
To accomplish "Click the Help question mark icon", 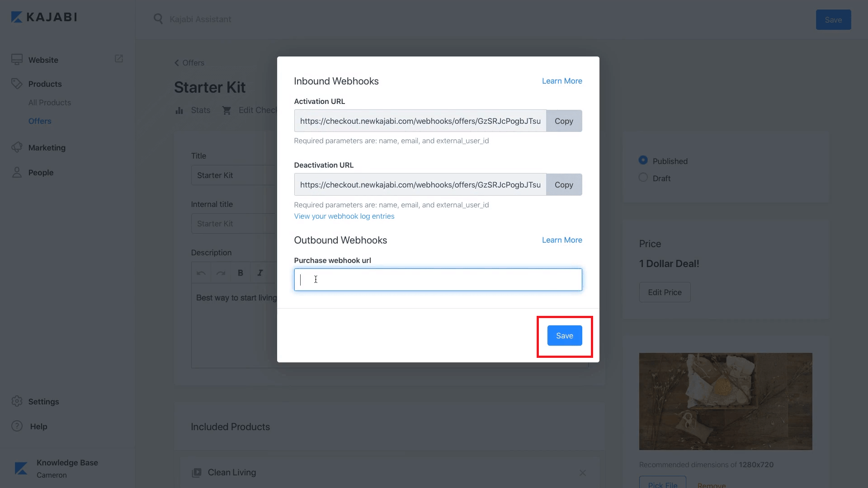I will (16, 426).
